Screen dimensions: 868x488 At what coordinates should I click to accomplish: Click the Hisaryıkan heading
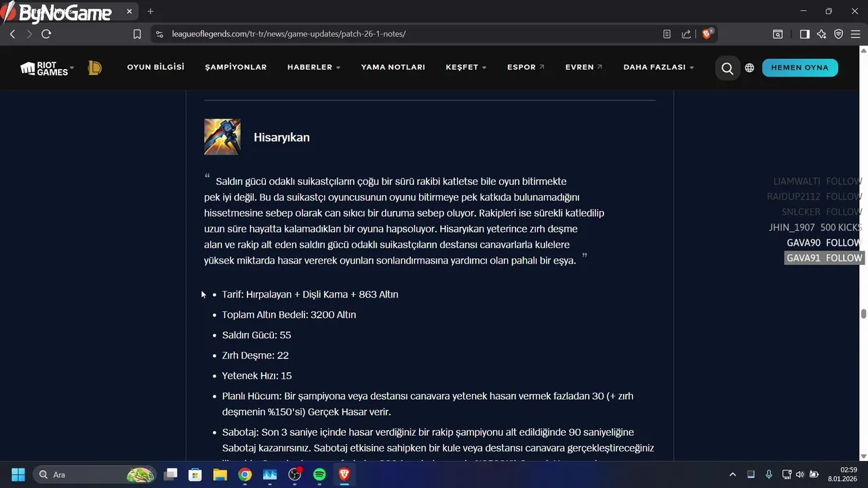click(x=281, y=138)
